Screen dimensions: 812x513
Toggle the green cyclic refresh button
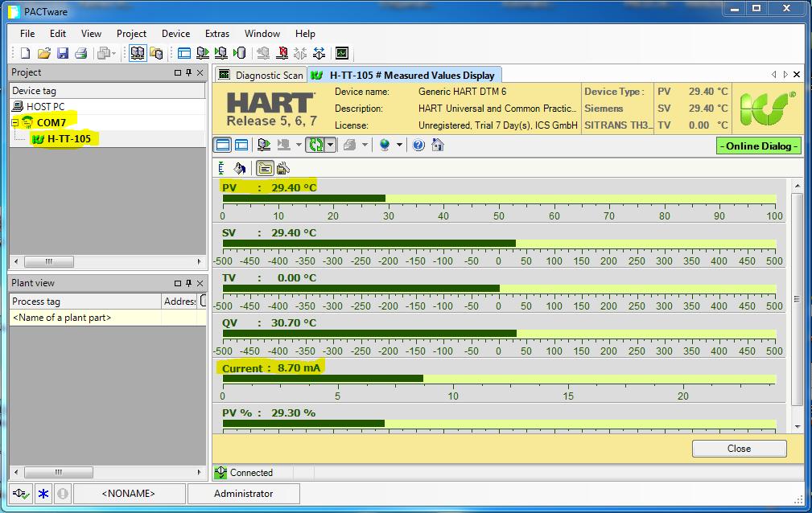click(x=315, y=145)
